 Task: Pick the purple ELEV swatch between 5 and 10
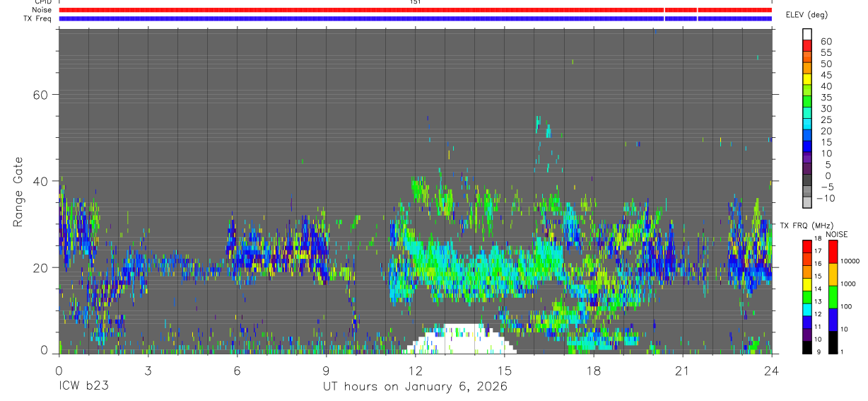coord(808,158)
